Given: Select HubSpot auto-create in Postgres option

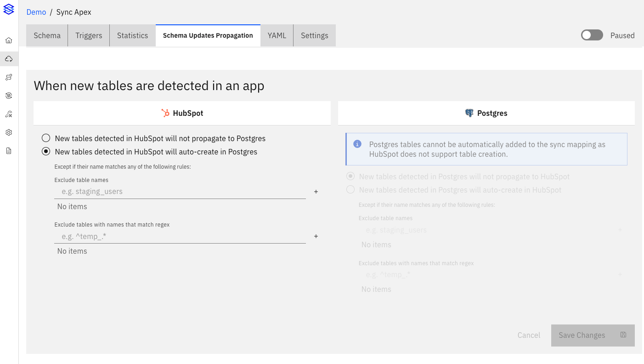Looking at the screenshot, I should click(46, 152).
